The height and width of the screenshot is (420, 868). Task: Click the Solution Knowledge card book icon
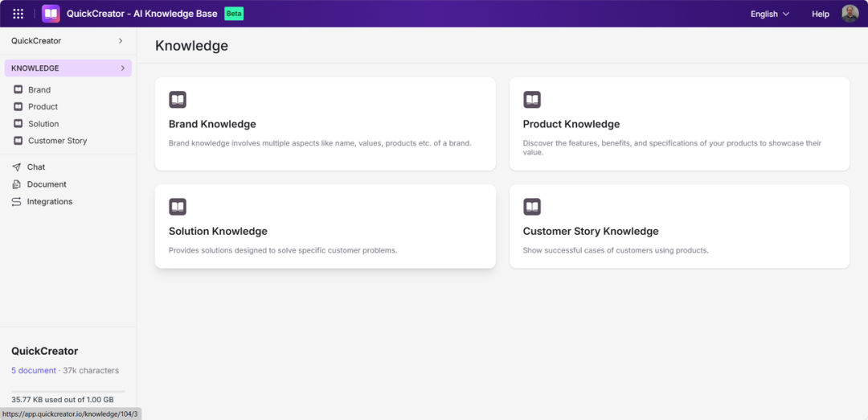click(178, 207)
